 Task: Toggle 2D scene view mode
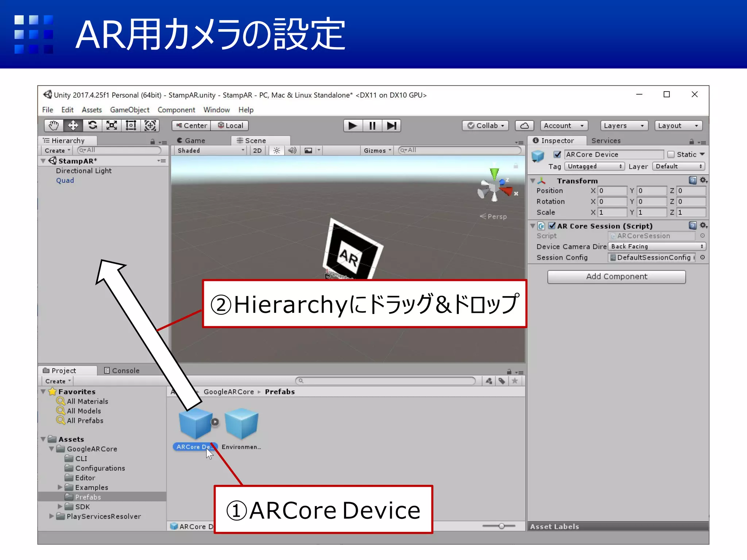pyautogui.click(x=257, y=151)
